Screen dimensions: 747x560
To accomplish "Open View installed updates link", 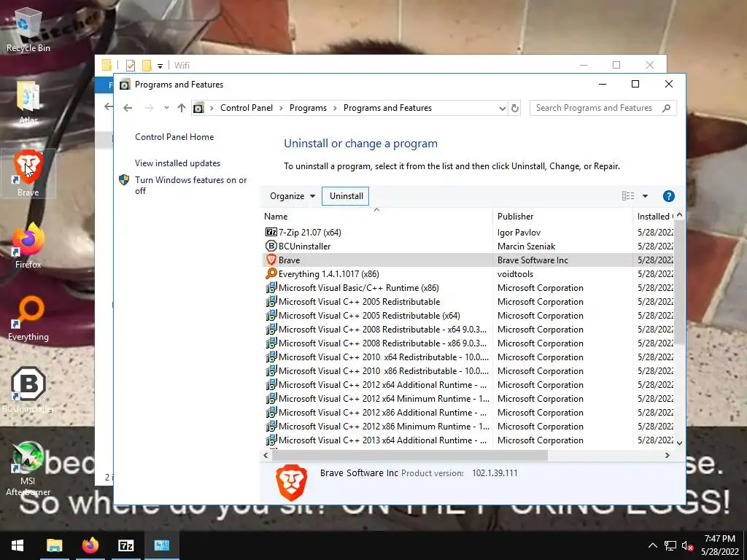I will tap(178, 163).
